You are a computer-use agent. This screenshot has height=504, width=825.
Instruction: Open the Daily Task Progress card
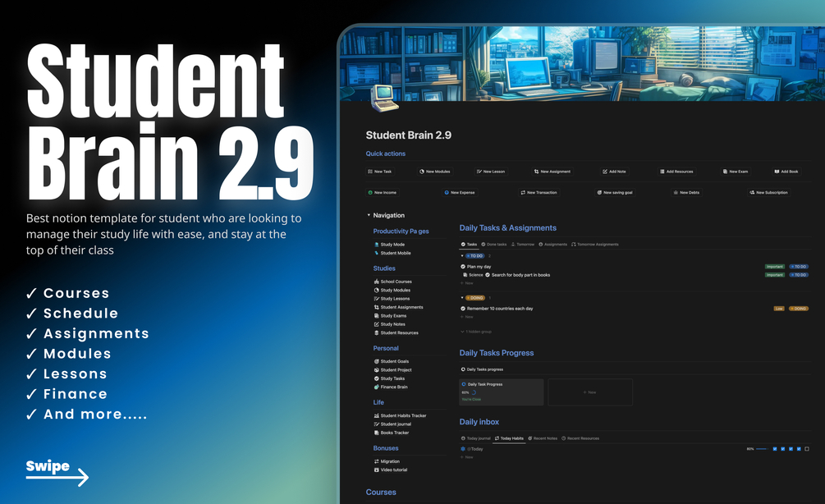click(502, 392)
